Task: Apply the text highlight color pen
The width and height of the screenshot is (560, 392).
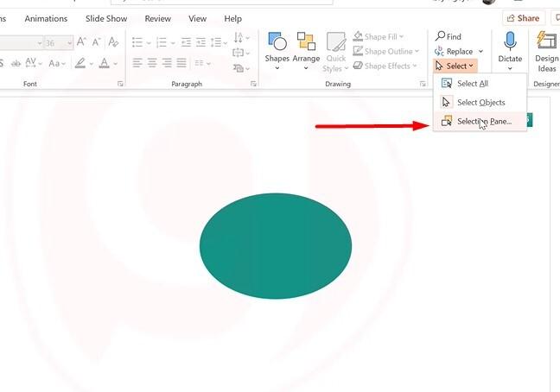Action: [80, 64]
